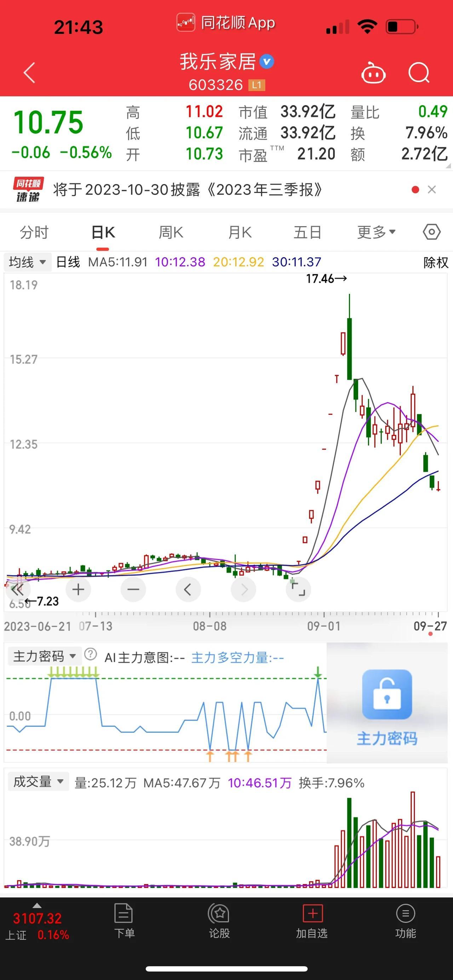The image size is (453, 980).
Task: Tap 量比 0.49 value
Action: pyautogui.click(x=433, y=111)
